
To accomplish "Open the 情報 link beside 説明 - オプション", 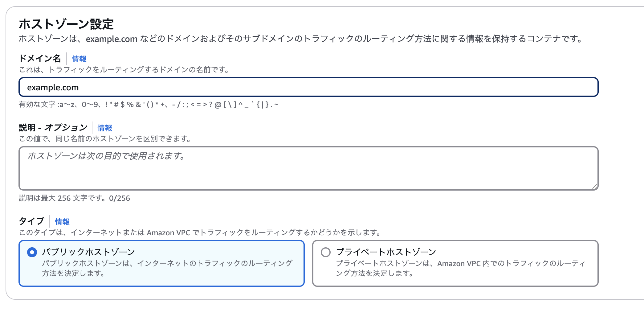I will tap(105, 128).
